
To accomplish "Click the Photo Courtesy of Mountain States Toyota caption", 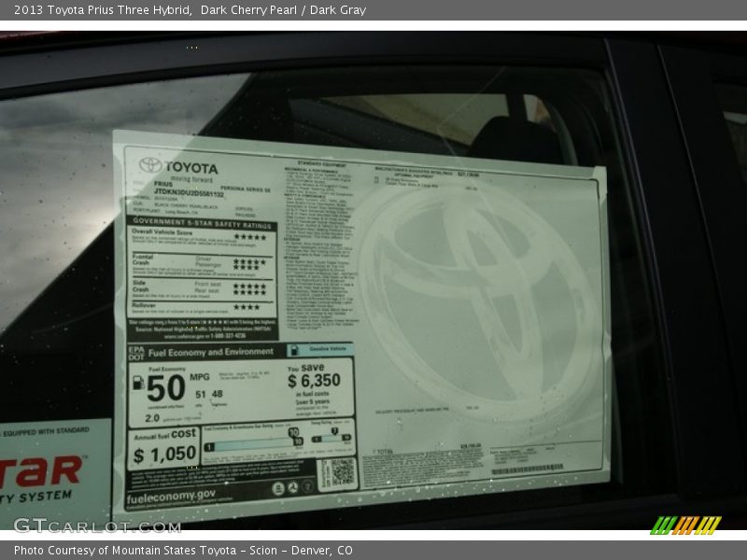I will click(x=183, y=551).
